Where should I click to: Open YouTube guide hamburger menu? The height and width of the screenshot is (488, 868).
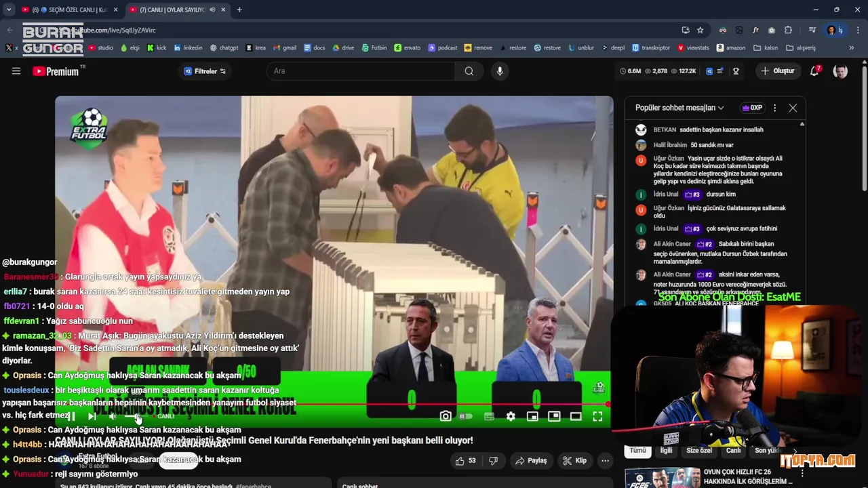coord(16,71)
